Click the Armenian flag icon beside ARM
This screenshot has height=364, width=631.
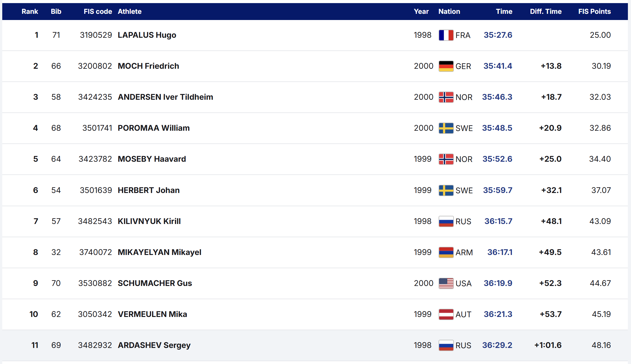point(446,252)
